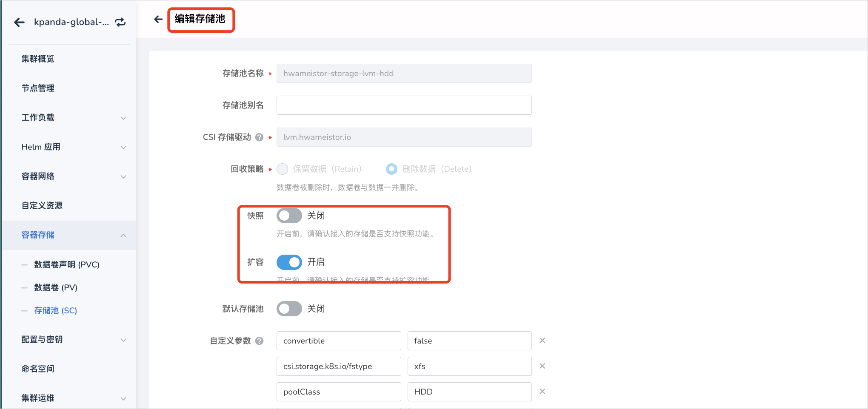
Task: Expand the Helm 应用 menu chevron
Action: tap(123, 147)
